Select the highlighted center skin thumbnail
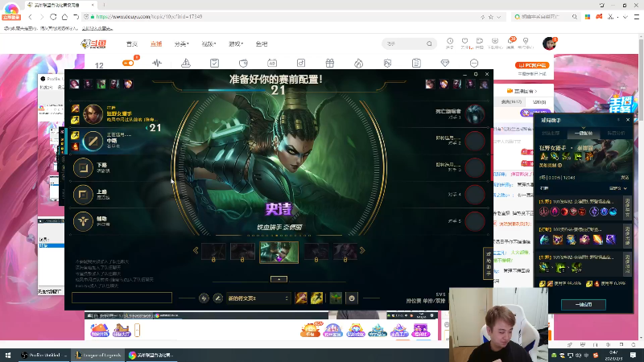The image size is (644, 362). coord(279,252)
